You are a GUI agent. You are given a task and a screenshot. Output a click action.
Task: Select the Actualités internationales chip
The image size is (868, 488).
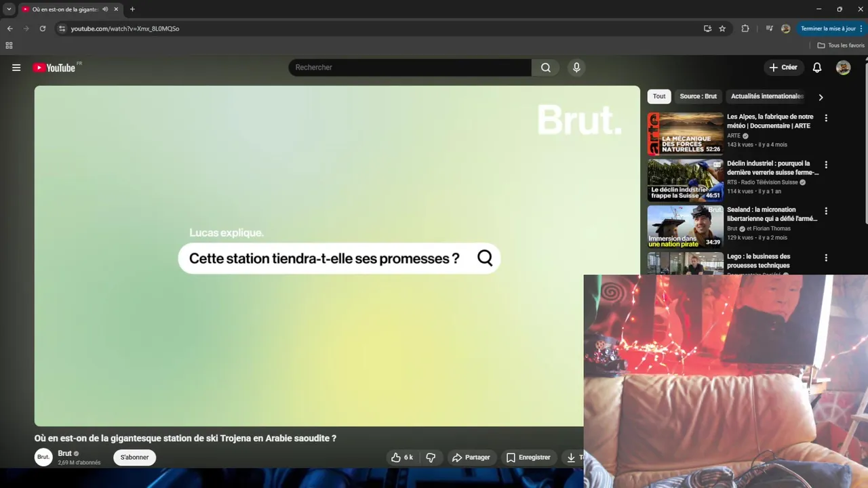point(767,96)
